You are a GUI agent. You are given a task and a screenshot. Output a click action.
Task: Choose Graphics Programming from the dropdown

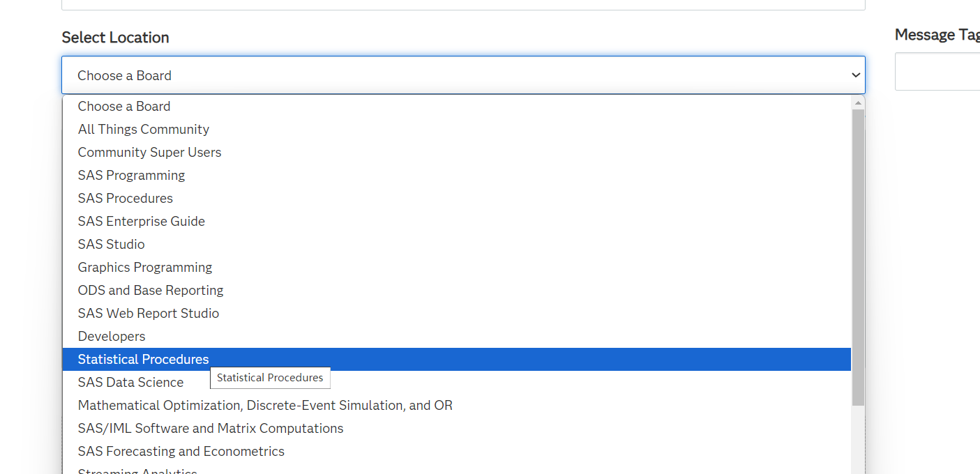pyautogui.click(x=144, y=267)
